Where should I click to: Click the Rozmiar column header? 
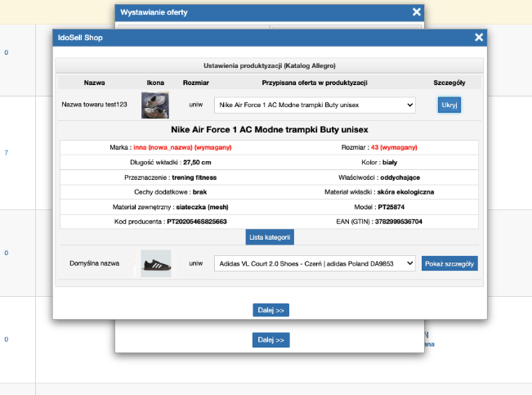pyautogui.click(x=196, y=83)
